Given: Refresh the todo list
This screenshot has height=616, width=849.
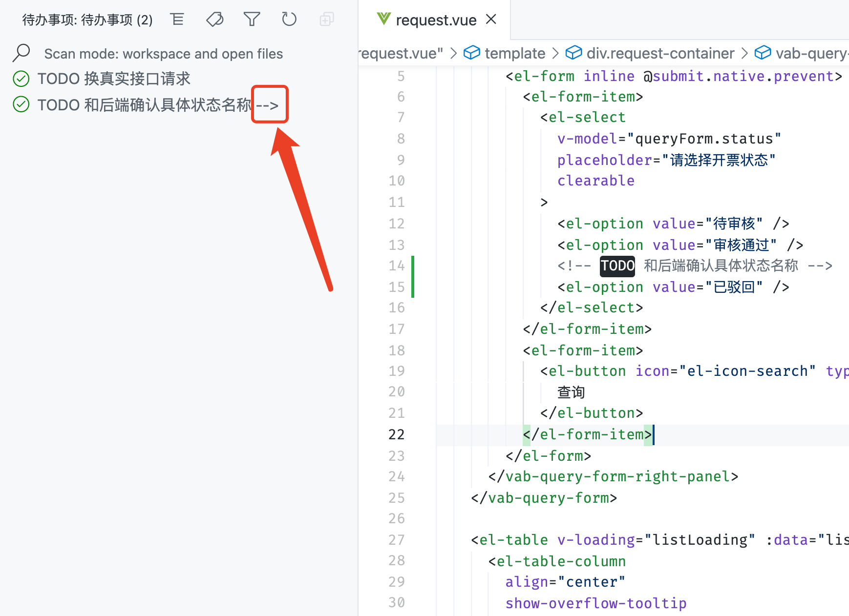Looking at the screenshot, I should coord(289,20).
